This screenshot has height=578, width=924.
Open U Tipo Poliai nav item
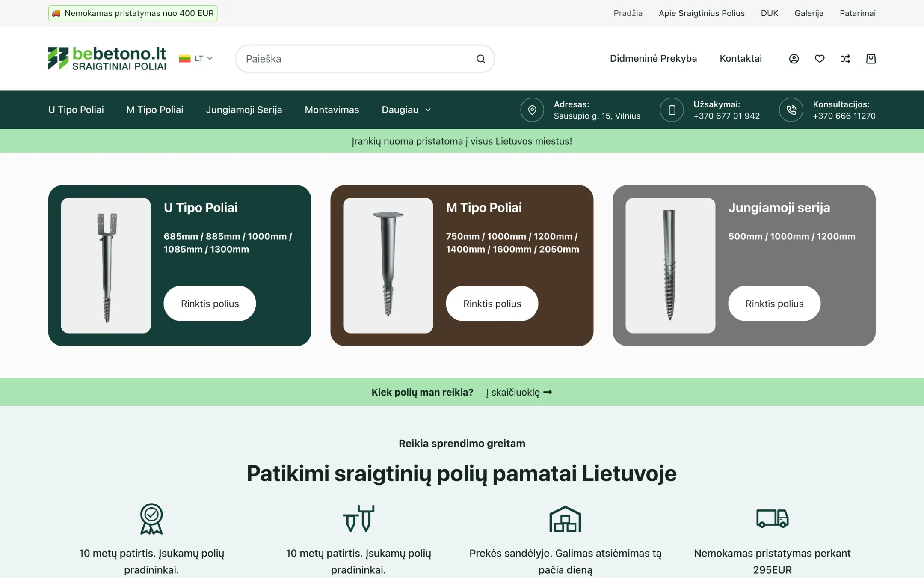[76, 110]
